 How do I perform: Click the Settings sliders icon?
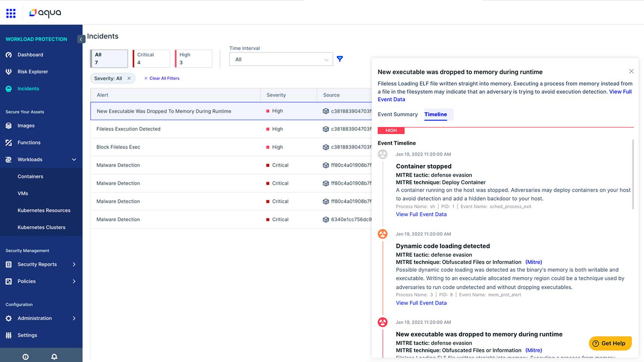[8, 335]
